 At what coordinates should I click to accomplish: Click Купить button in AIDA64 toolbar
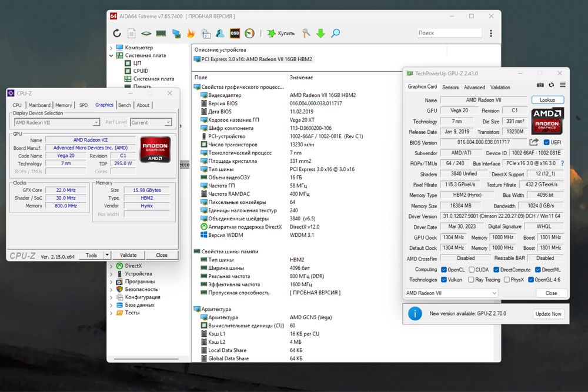281,33
